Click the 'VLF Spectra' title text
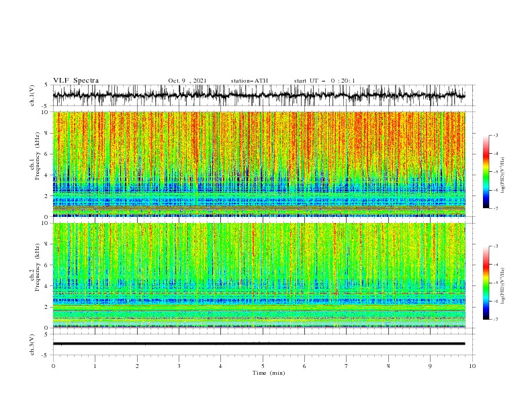The height and width of the screenshot is (411, 532). tap(76, 81)
